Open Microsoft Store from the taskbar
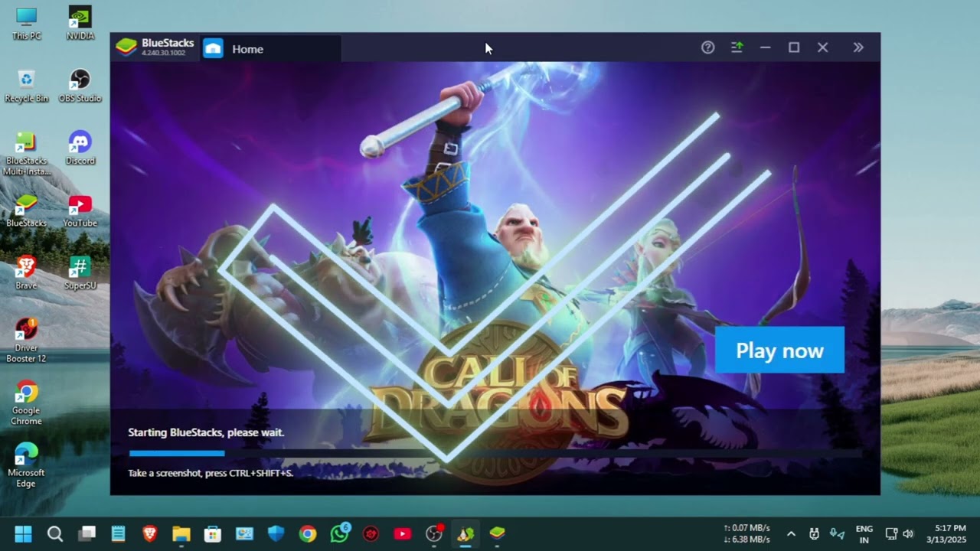Screen dimensions: 980x551 (x=213, y=533)
